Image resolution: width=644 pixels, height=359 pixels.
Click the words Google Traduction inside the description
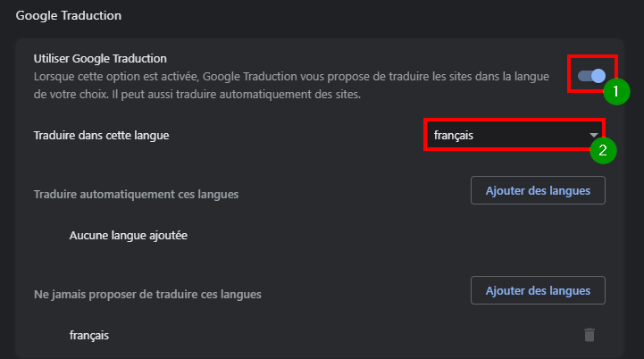[x=250, y=77]
